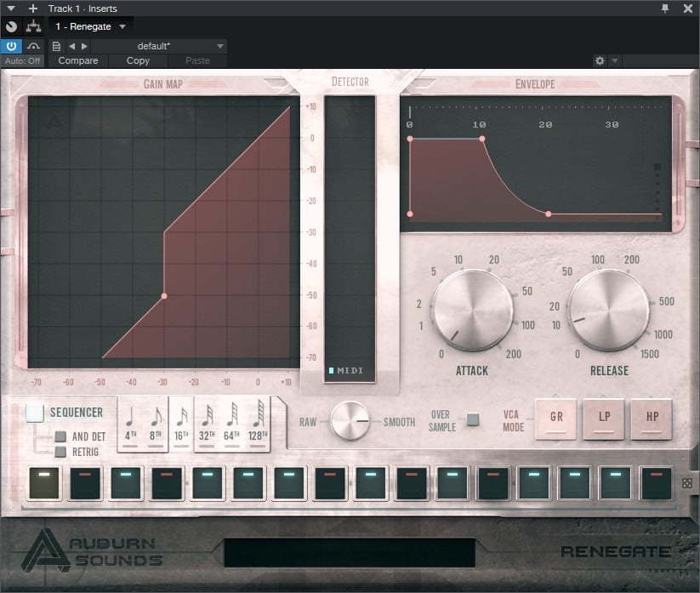Click the envelope release end point near 20
Viewport: 700px width, 593px height.
[549, 214]
